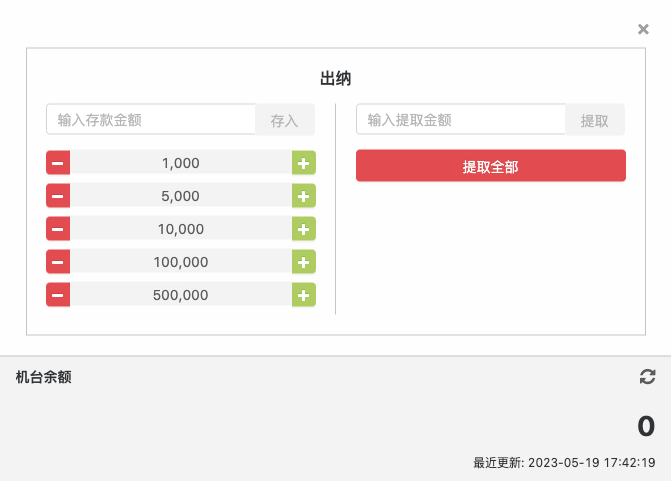671x481 pixels.
Task: Click the 提取 withdraw button
Action: (595, 120)
